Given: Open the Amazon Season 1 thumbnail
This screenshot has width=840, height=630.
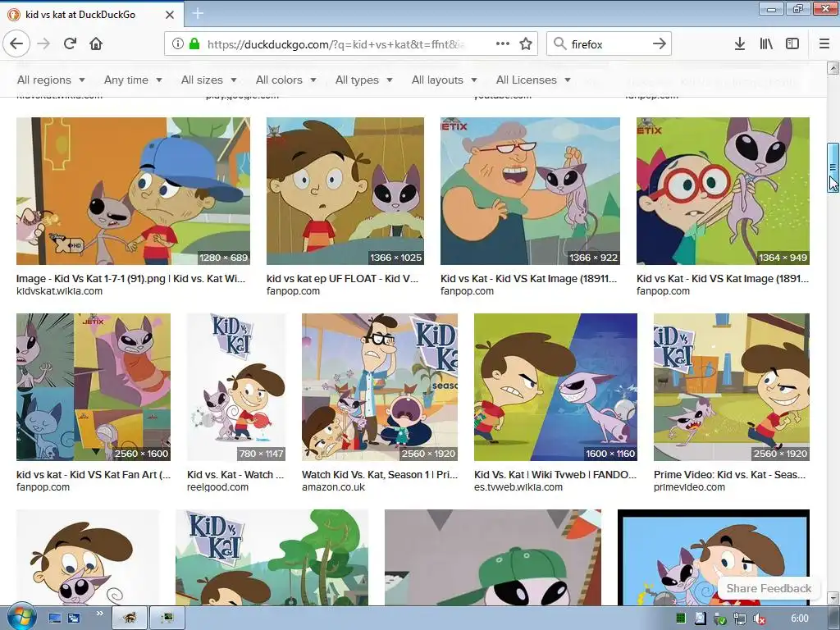Looking at the screenshot, I should 380,387.
